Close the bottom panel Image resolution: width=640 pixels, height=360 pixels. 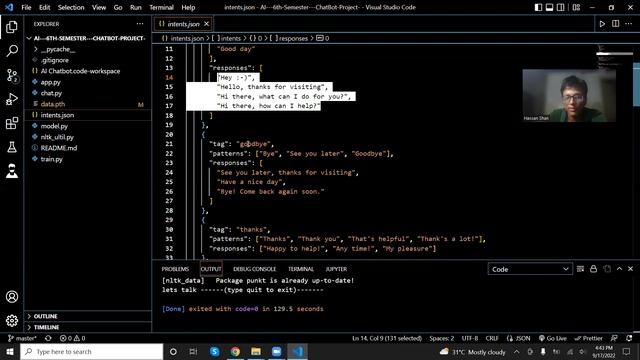pyautogui.click(x=631, y=269)
